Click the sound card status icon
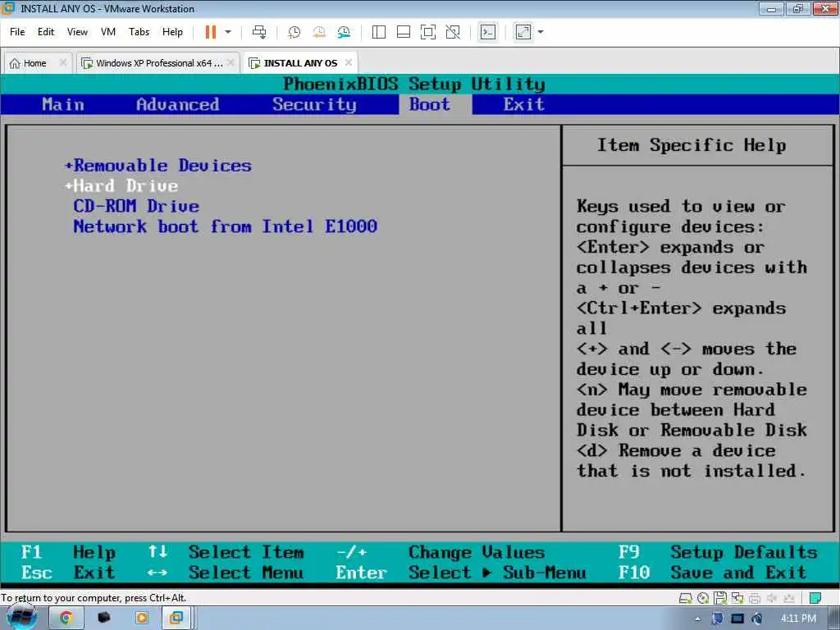840x630 pixels. (772, 598)
